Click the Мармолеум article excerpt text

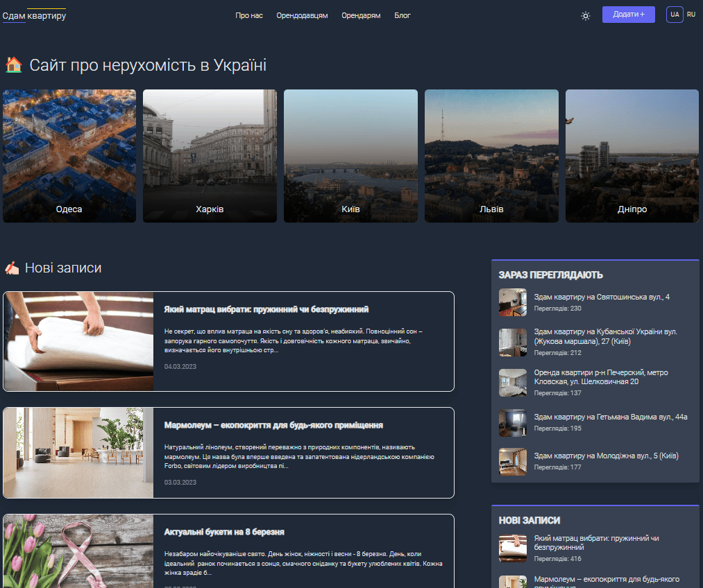[299, 456]
